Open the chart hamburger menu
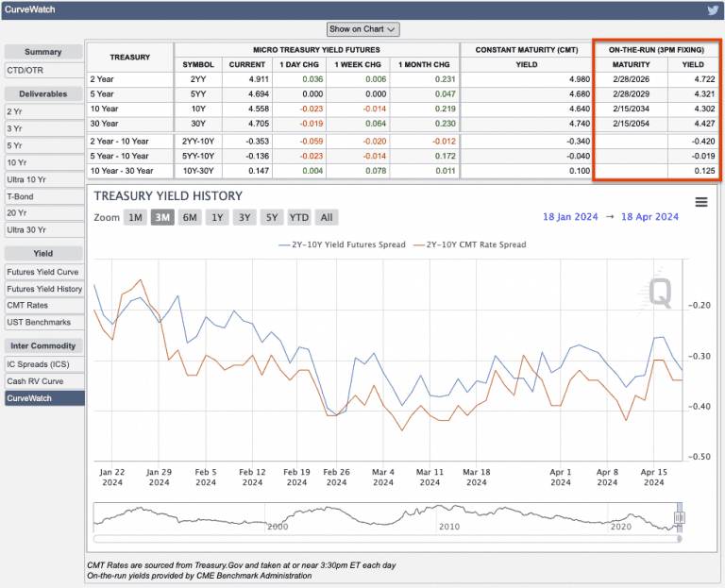The image size is (725, 588). (701, 202)
